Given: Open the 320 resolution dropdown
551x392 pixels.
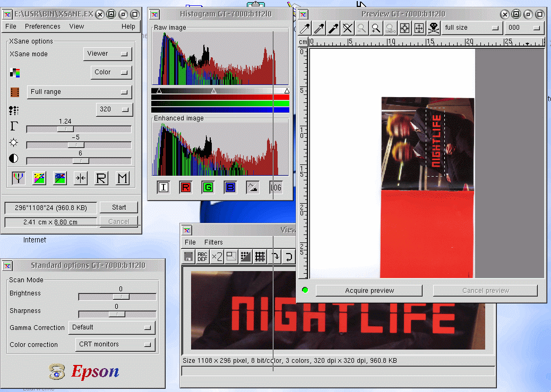Looking at the screenshot, I should pos(115,110).
